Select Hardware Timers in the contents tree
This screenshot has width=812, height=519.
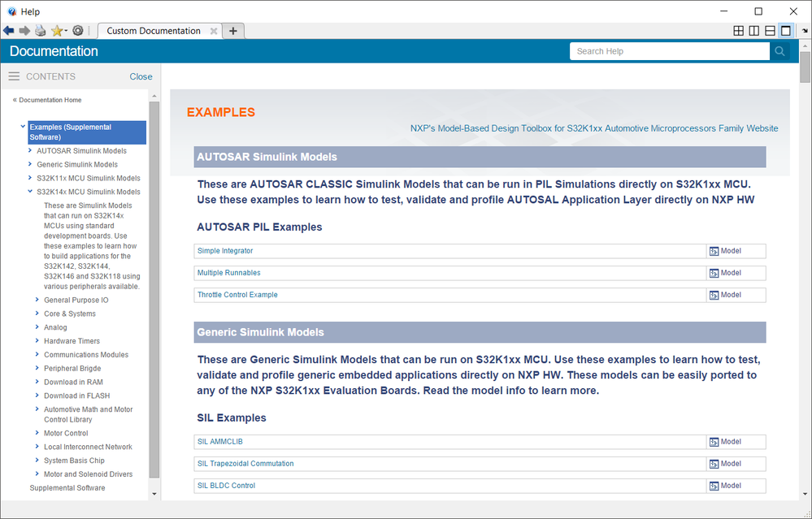72,341
